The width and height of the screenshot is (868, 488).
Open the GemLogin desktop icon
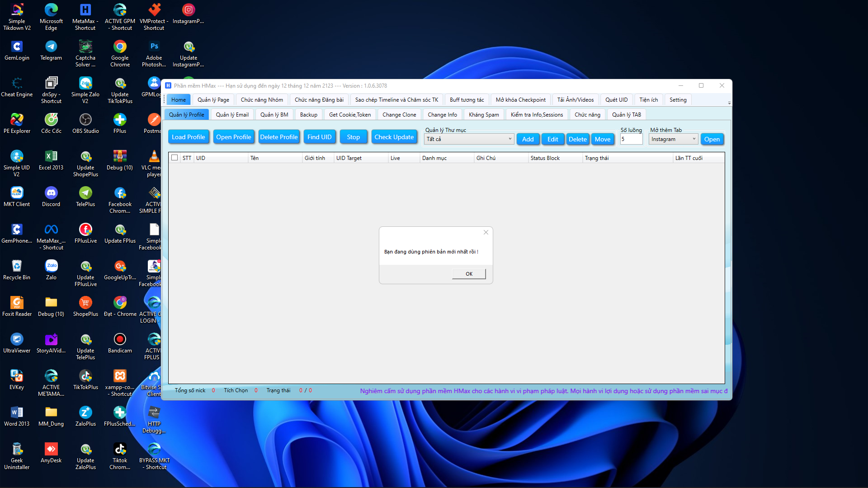[x=17, y=50]
